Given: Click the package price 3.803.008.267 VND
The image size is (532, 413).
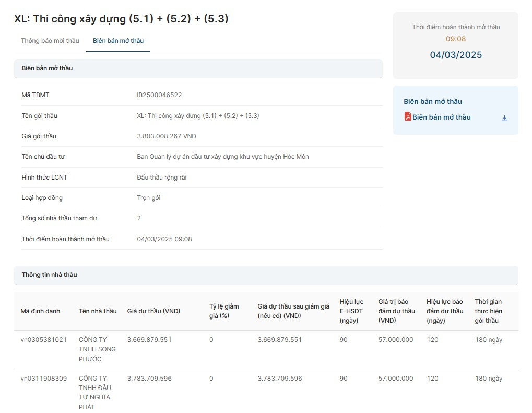Looking at the screenshot, I should point(167,136).
